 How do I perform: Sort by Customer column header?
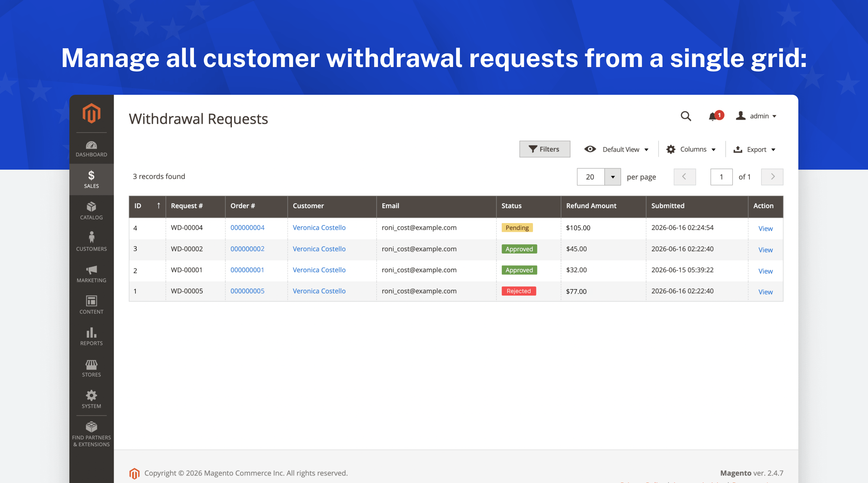[x=332, y=206]
